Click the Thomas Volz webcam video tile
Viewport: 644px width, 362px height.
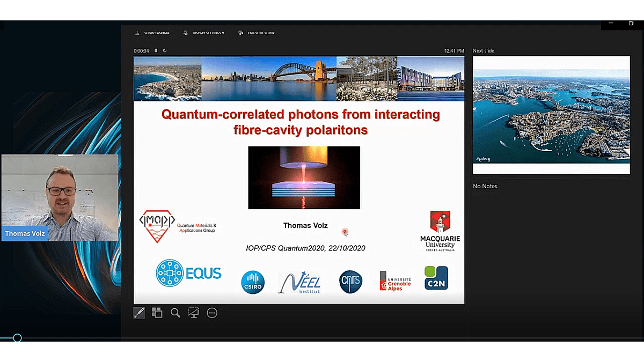[60, 198]
